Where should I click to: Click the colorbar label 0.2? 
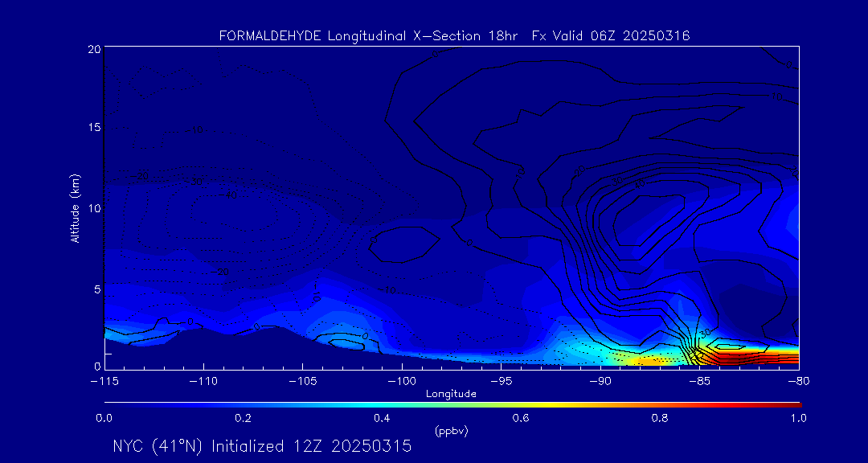tap(243, 418)
